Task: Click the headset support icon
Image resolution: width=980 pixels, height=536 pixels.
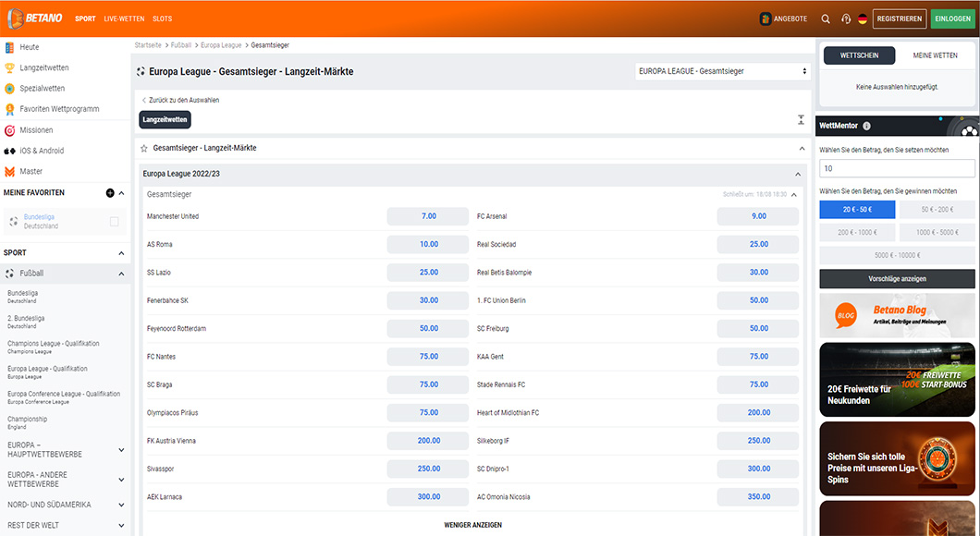Action: 846,18
